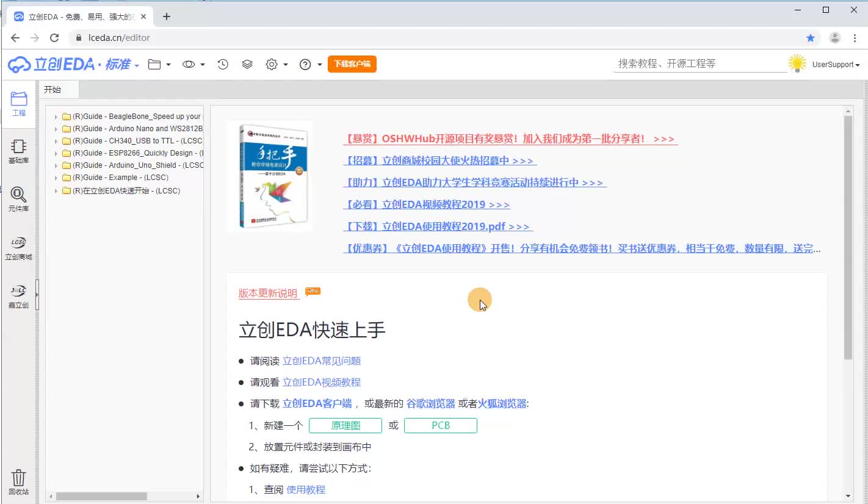Screen dimensions: 868x504
Task: Open the 谷歌浏览器 link
Action: click(x=431, y=403)
